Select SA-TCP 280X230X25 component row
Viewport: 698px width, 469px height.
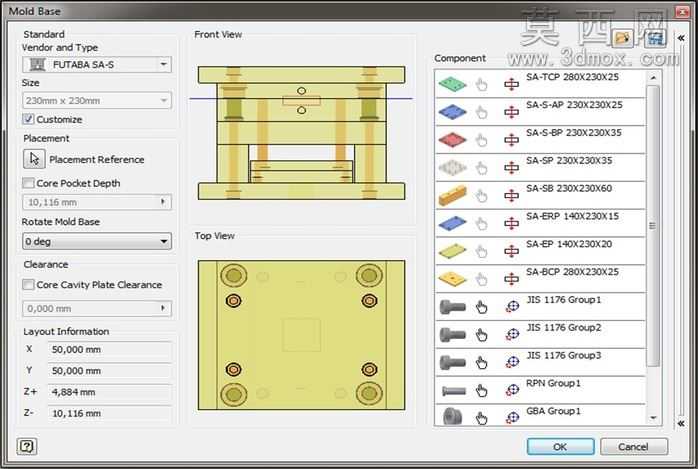coord(540,84)
